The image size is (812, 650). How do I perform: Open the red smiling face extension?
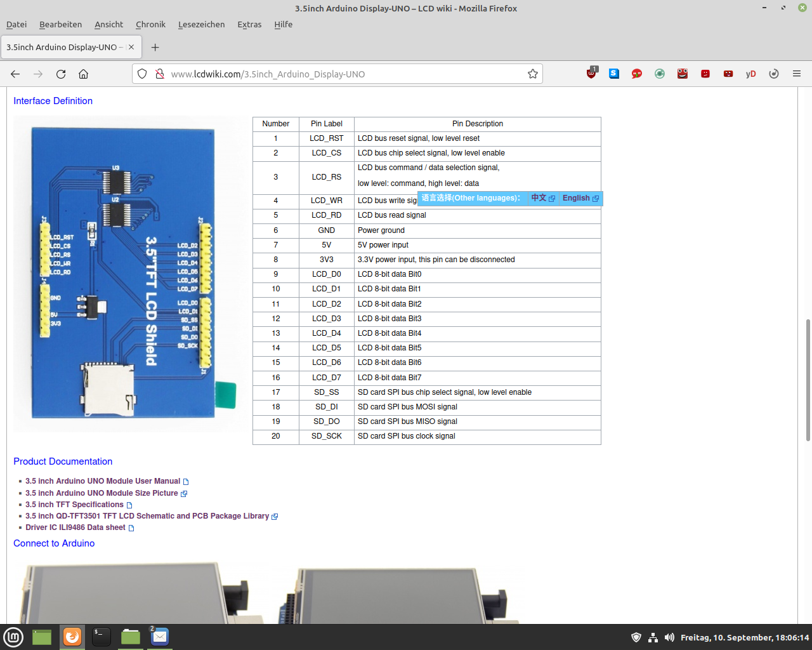(683, 74)
